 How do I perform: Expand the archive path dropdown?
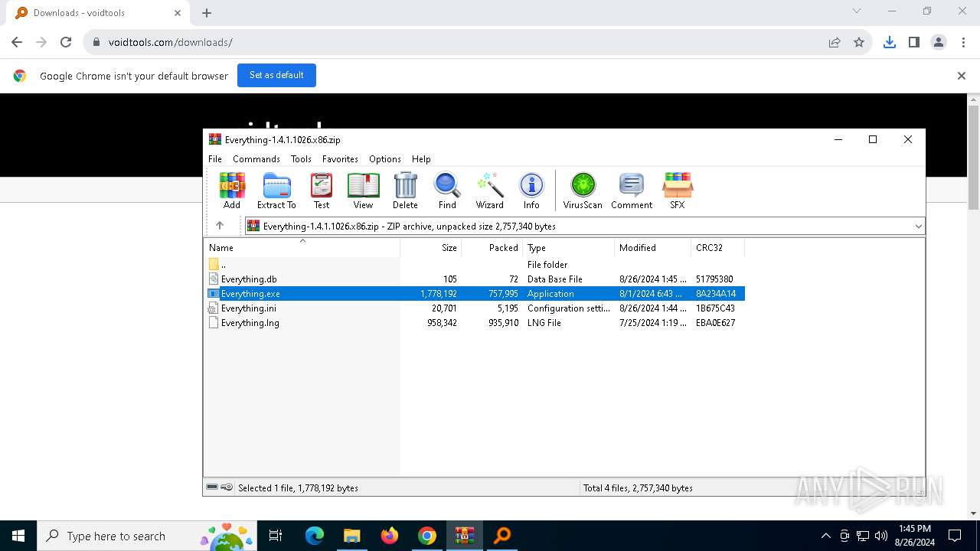pos(918,226)
